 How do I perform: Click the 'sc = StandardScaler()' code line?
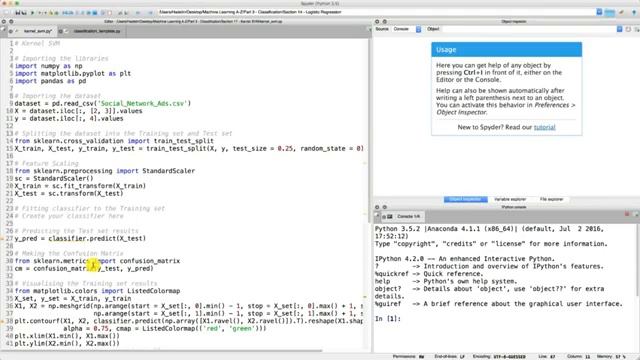54,178
